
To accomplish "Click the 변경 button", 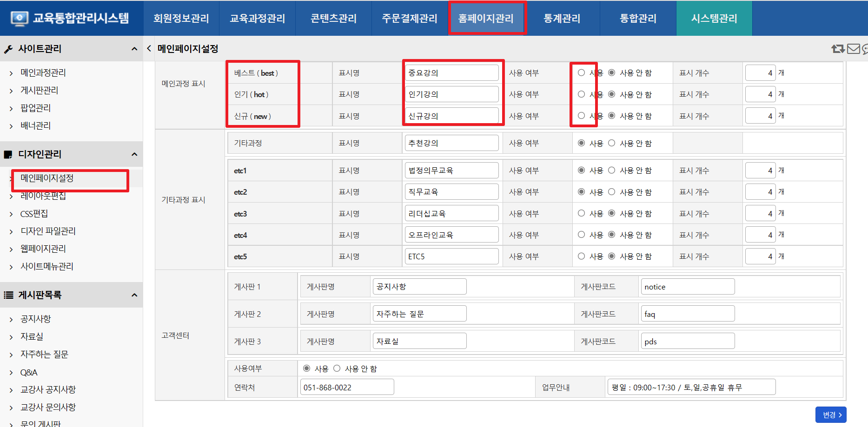I will coord(831,415).
